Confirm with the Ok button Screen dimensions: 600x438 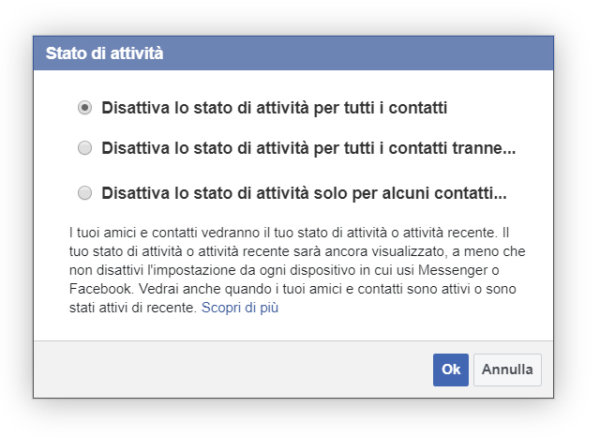(451, 369)
